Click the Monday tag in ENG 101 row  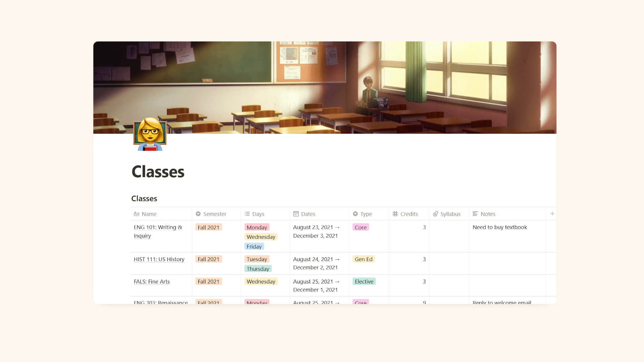click(256, 227)
